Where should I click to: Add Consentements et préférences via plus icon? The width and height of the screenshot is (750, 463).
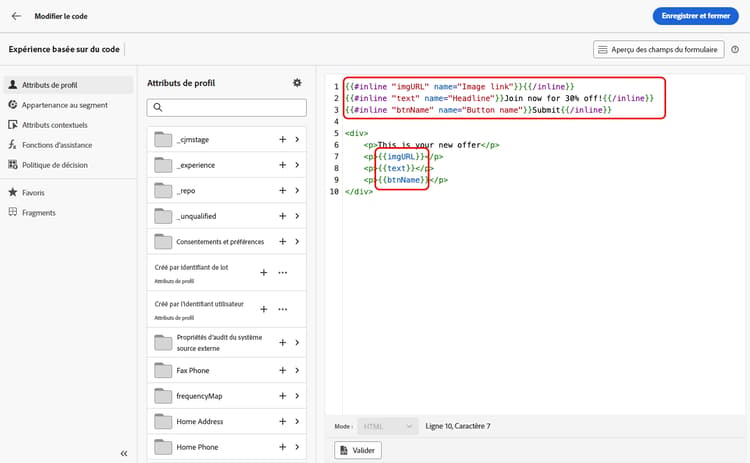pyautogui.click(x=283, y=242)
